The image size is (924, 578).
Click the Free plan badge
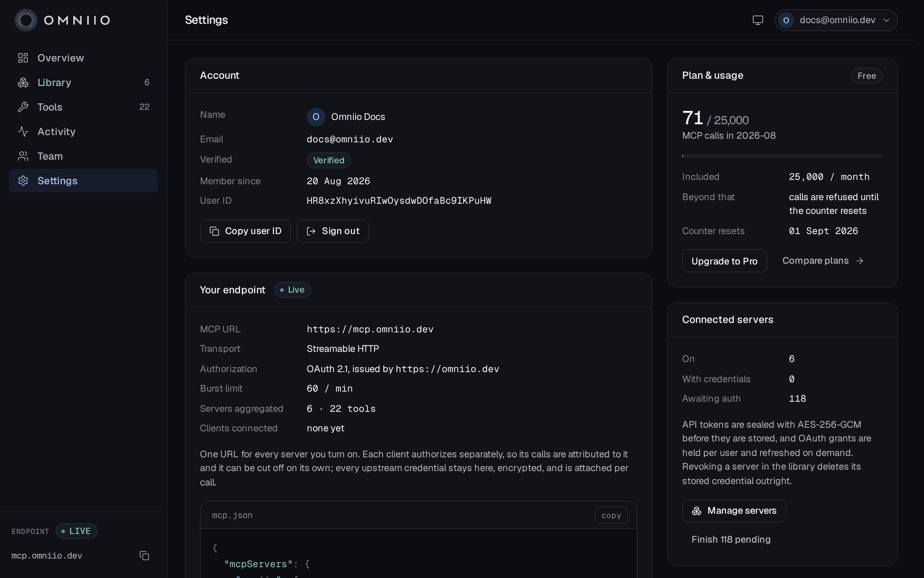866,76
